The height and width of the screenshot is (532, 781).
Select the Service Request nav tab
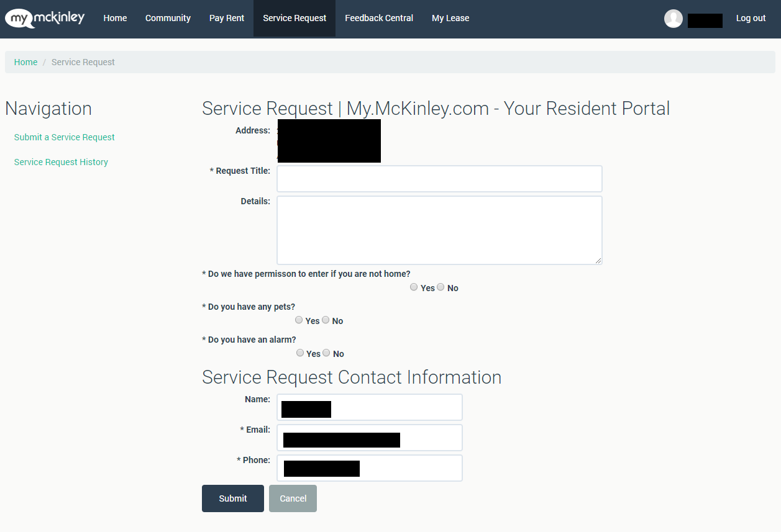click(x=295, y=19)
